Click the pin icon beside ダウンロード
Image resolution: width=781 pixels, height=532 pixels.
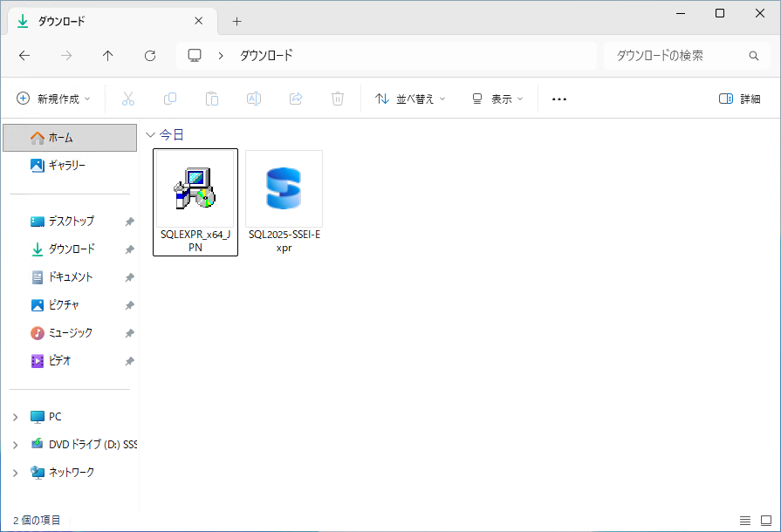129,249
